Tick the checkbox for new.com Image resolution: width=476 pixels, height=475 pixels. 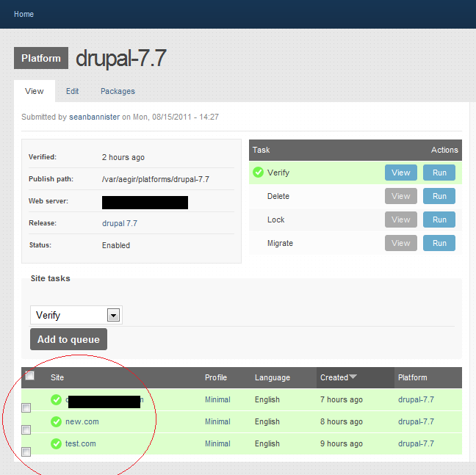click(x=26, y=429)
